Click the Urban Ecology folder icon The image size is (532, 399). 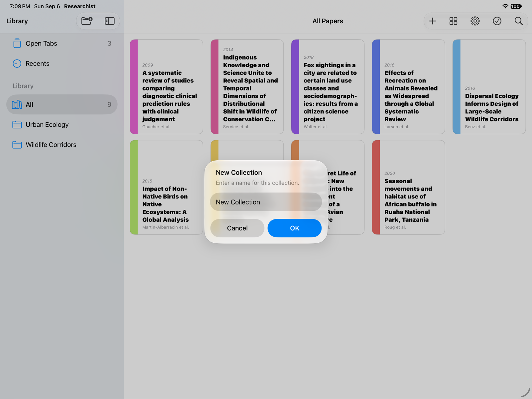pyautogui.click(x=17, y=125)
